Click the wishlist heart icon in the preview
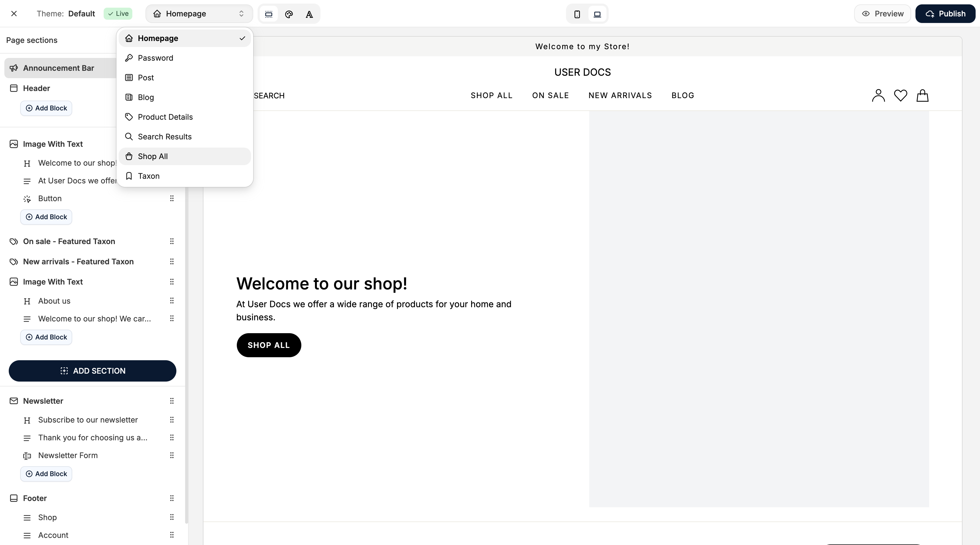 coord(900,95)
